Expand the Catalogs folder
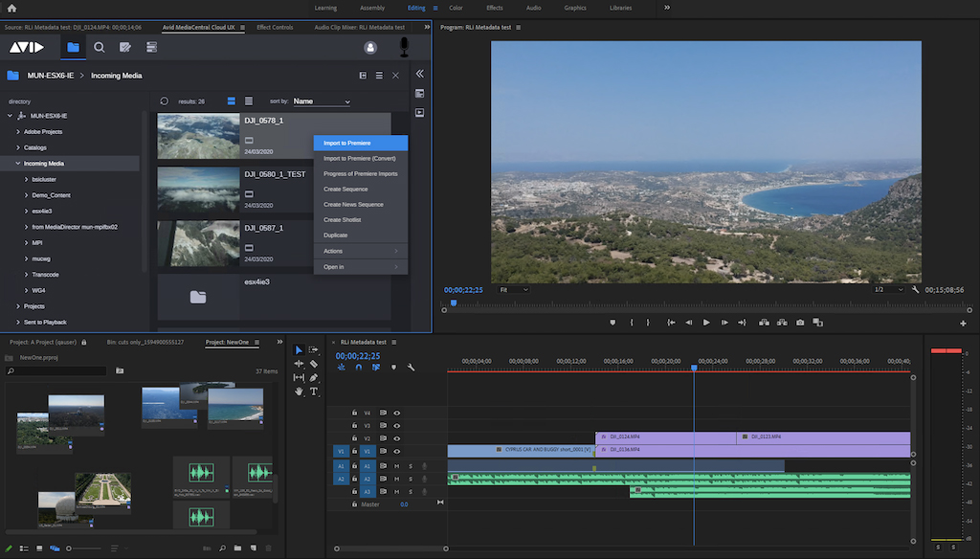Screen dimensions: 980x559 18,147
